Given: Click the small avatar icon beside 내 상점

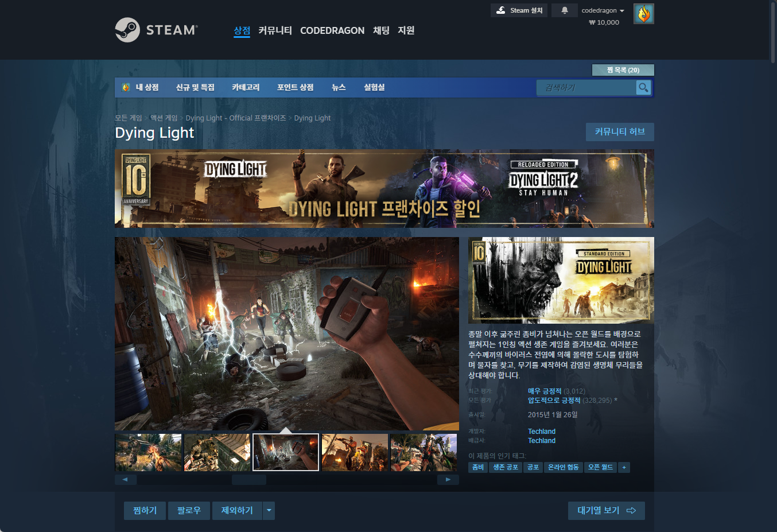Looking at the screenshot, I should click(x=126, y=87).
